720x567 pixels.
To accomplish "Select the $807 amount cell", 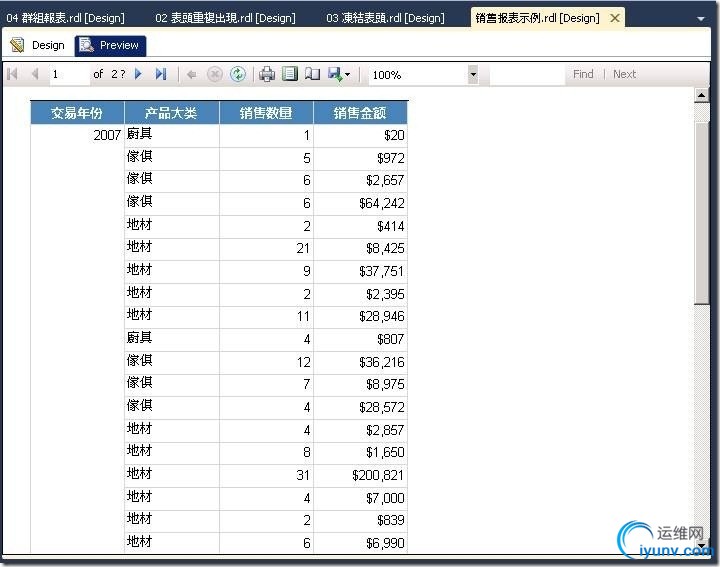I will click(360, 340).
